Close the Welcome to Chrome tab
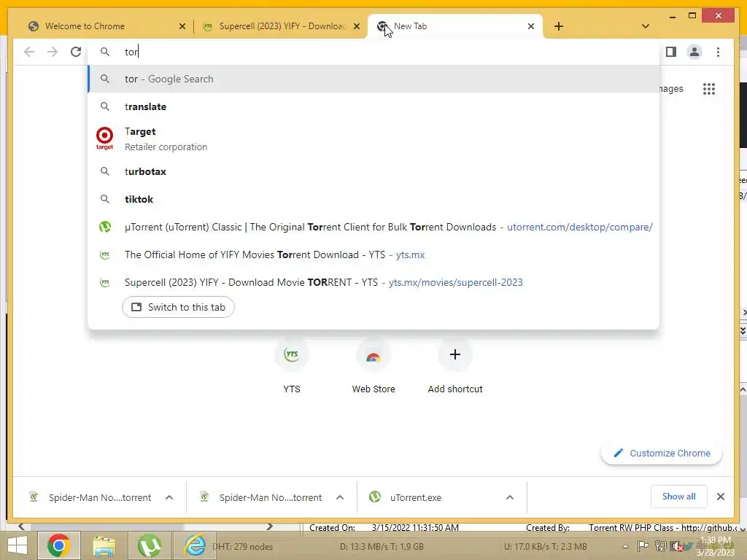Image resolution: width=747 pixels, height=560 pixels. tap(182, 26)
